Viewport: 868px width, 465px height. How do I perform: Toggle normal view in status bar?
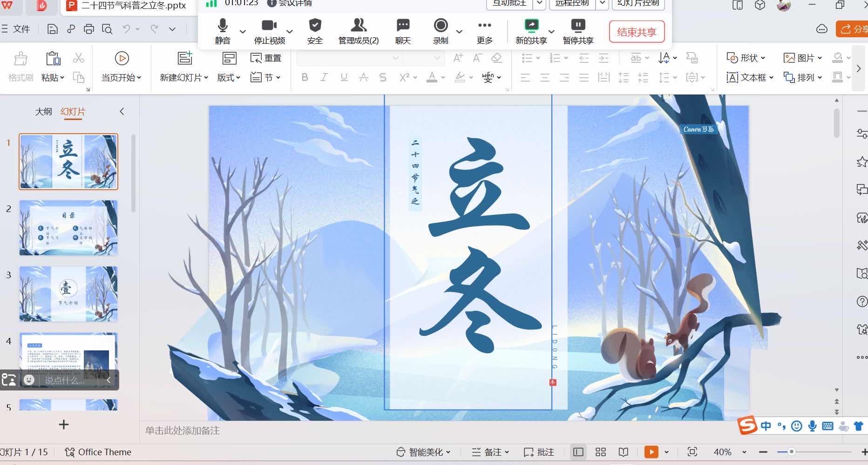(578, 452)
